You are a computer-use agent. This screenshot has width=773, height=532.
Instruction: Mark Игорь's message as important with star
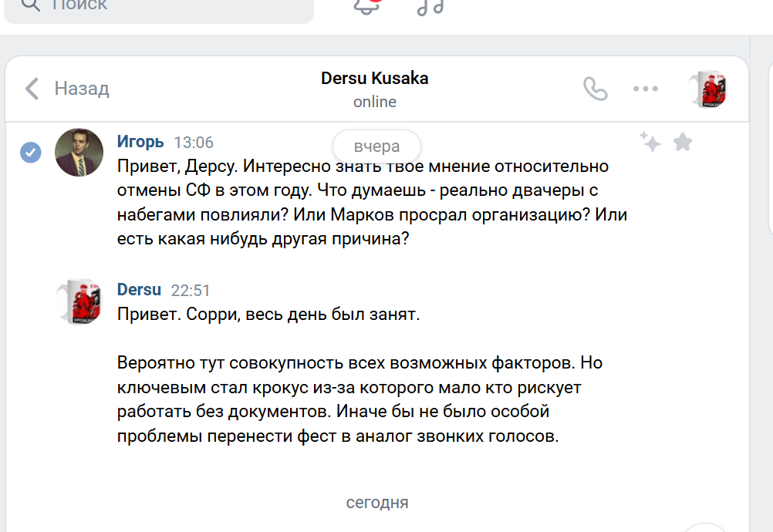tap(683, 142)
